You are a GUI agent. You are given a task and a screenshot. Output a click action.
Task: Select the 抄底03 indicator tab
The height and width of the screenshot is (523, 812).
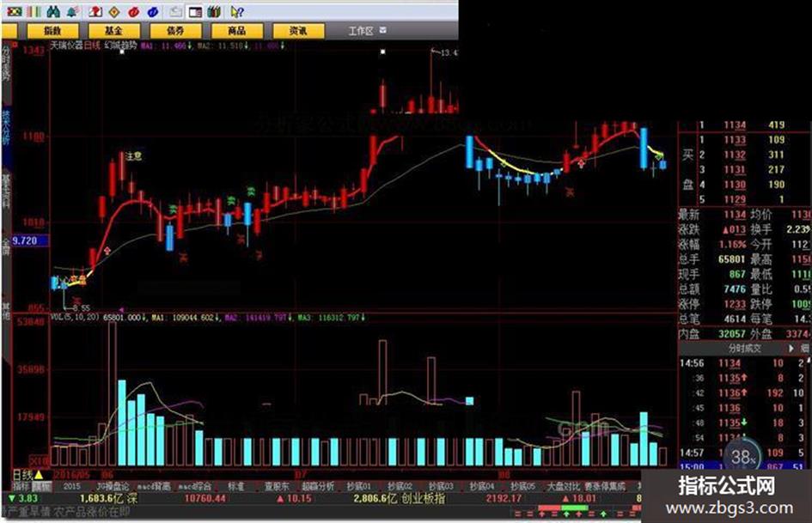441,487
